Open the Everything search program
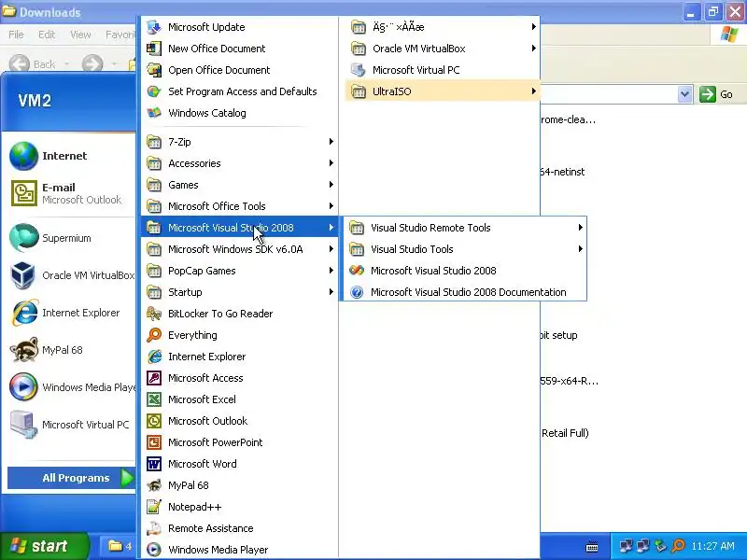Viewport: 747px width, 560px height. click(x=240, y=335)
